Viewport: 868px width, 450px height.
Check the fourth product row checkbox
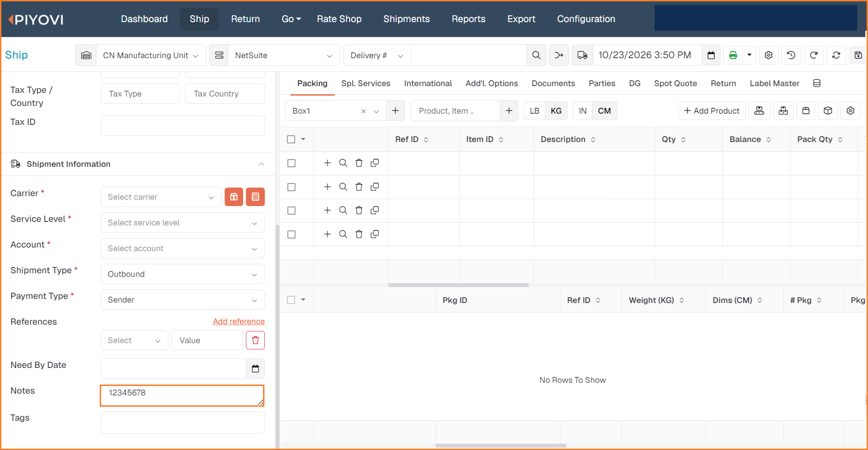291,234
